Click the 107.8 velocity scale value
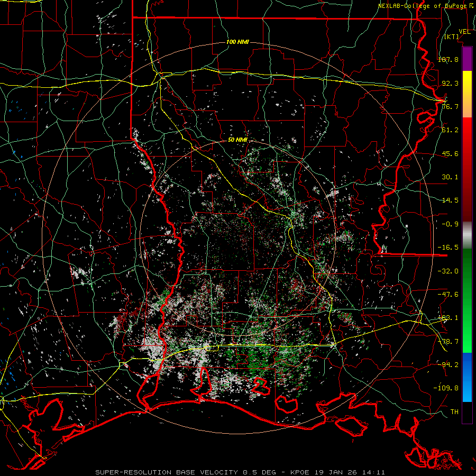The height and width of the screenshot is (476, 476). [x=448, y=59]
